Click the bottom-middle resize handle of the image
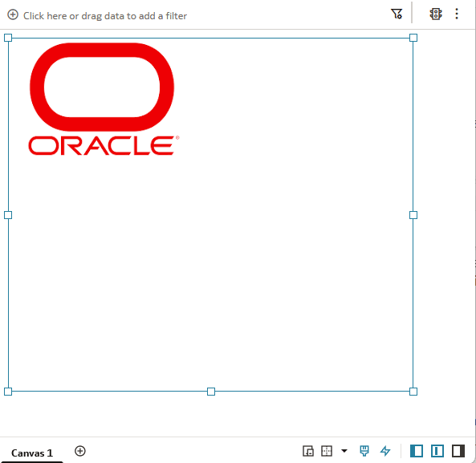Screen dimensions: 476x463 pyautogui.click(x=211, y=392)
